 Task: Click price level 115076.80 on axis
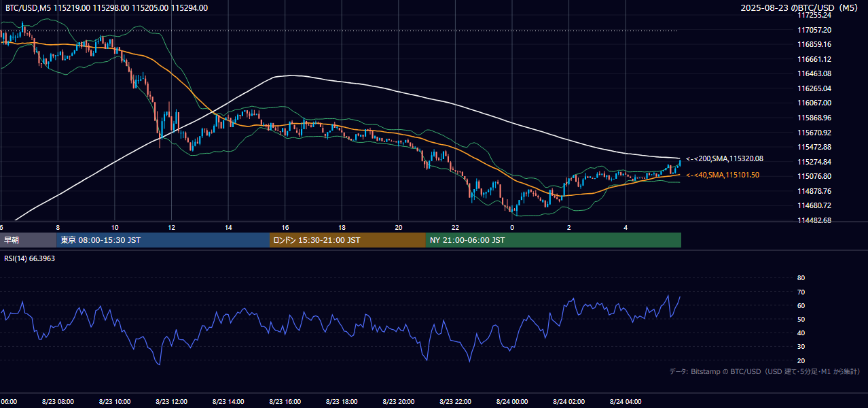click(x=814, y=176)
